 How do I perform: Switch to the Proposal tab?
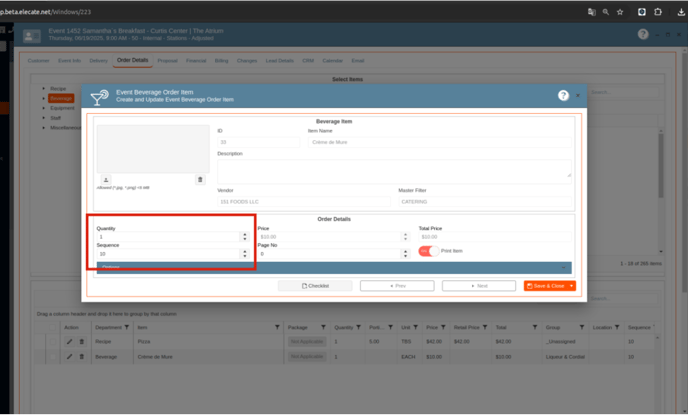pos(167,61)
